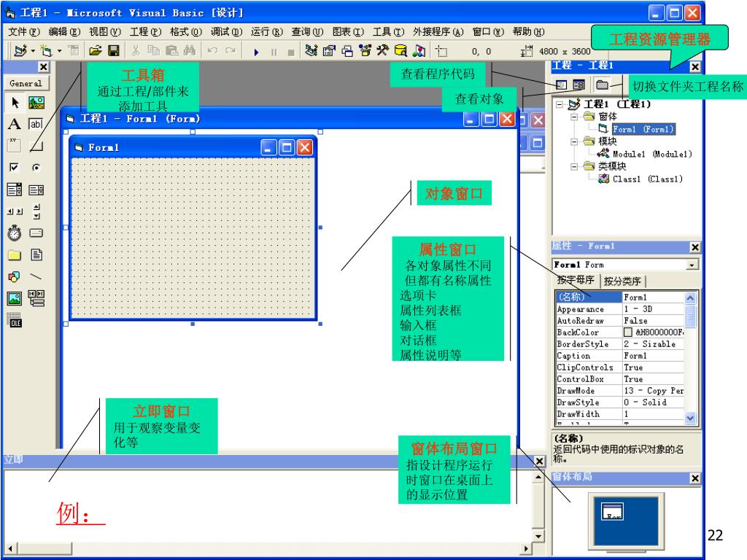Screen dimensions: 747x560
Task: Select Module1 (Module1) in project tree
Action: [652, 154]
